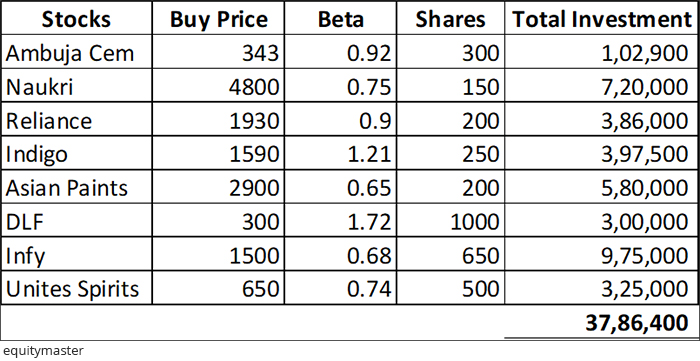
Task: Click the grand total 37,86,400
Action: click(637, 323)
